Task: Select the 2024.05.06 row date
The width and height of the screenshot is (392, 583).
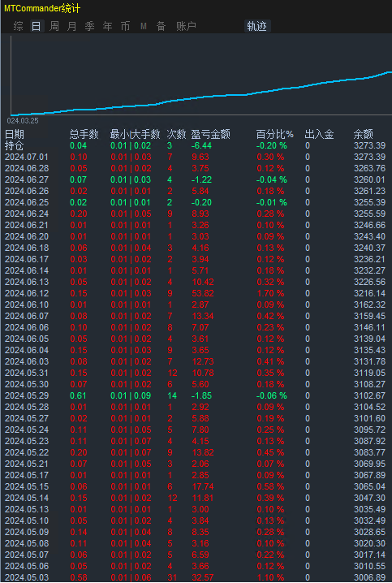Action: click(27, 566)
